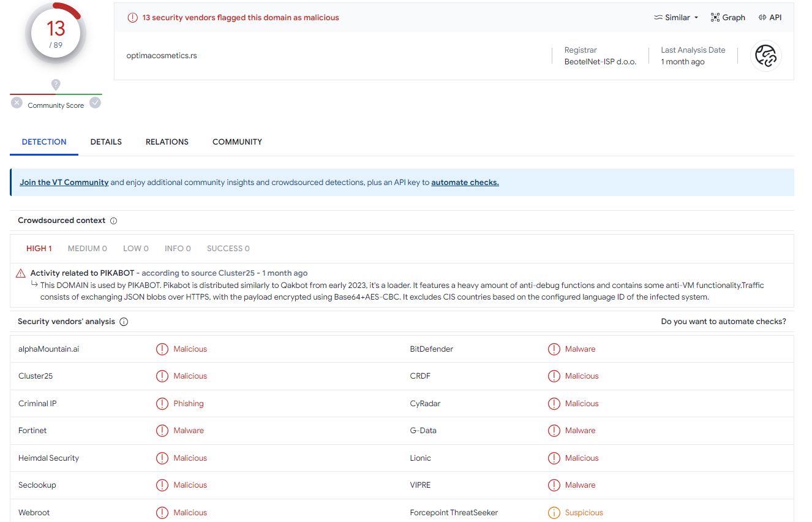Click the Cluster25 vendor name
The height and width of the screenshot is (522, 812).
tap(36, 376)
